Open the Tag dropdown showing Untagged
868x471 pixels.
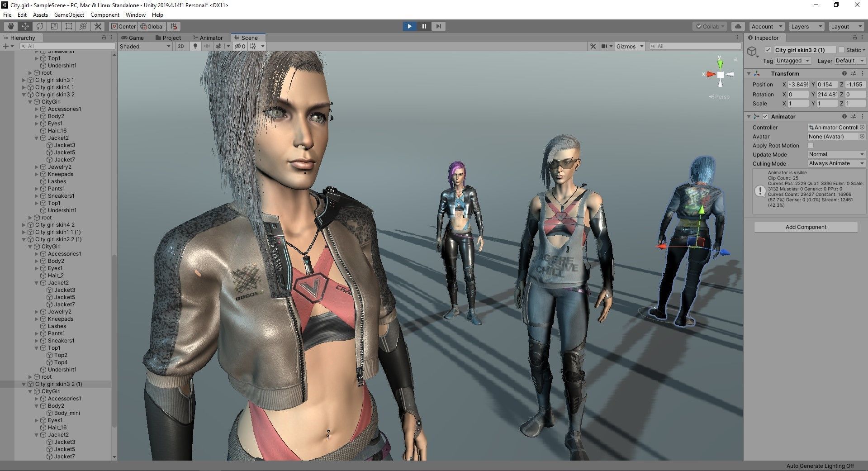[x=793, y=61]
